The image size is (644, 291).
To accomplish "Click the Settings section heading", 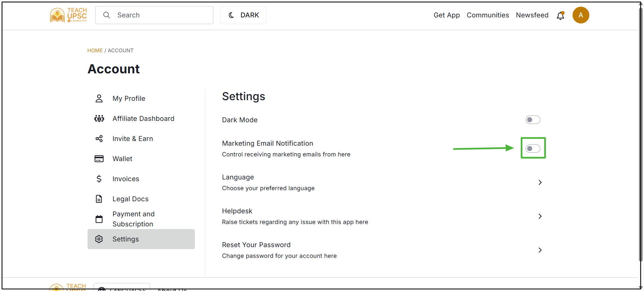I will (x=244, y=96).
